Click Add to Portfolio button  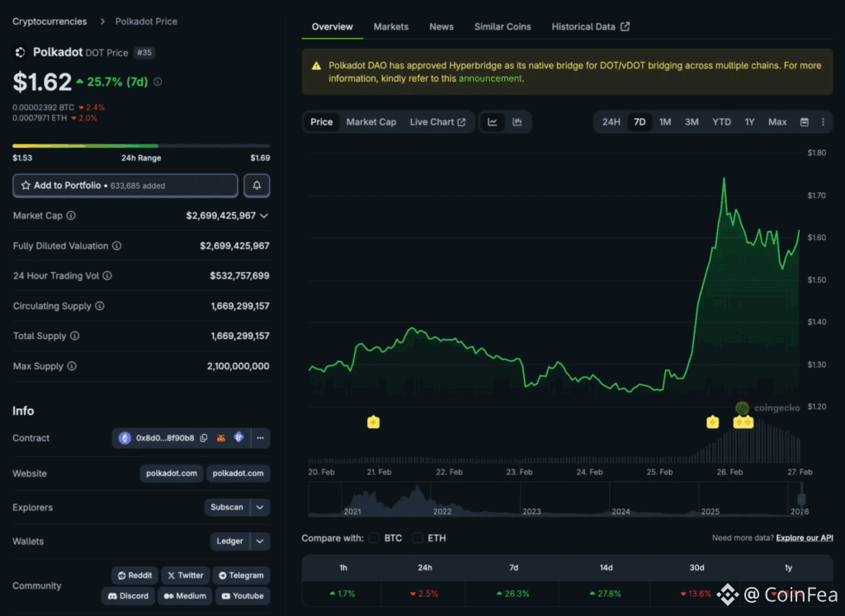(x=125, y=186)
